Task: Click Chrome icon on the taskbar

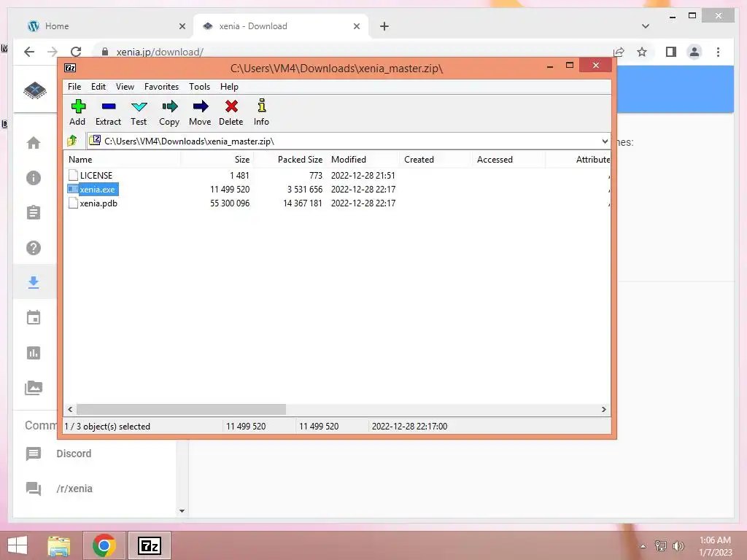Action: pos(104,545)
